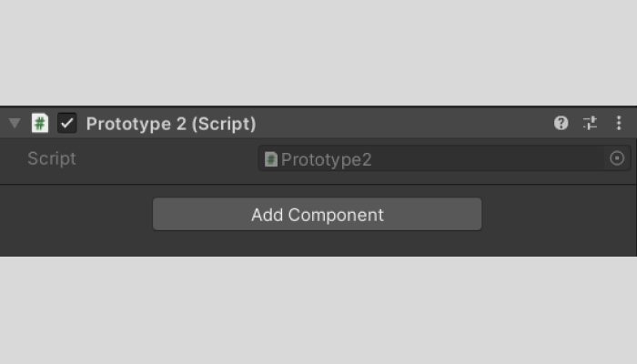Toggle the enabled checkmark next to Prototype 2
The width and height of the screenshot is (637, 364).
[66, 123]
